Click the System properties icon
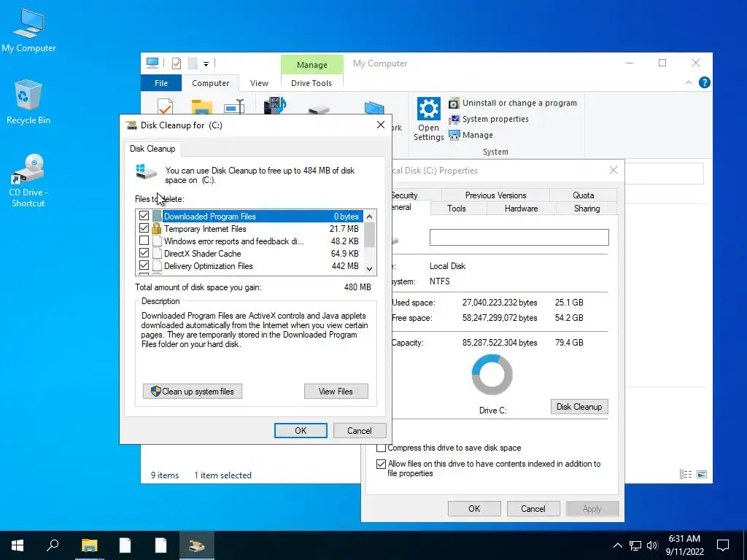The image size is (747, 560). tap(454, 119)
